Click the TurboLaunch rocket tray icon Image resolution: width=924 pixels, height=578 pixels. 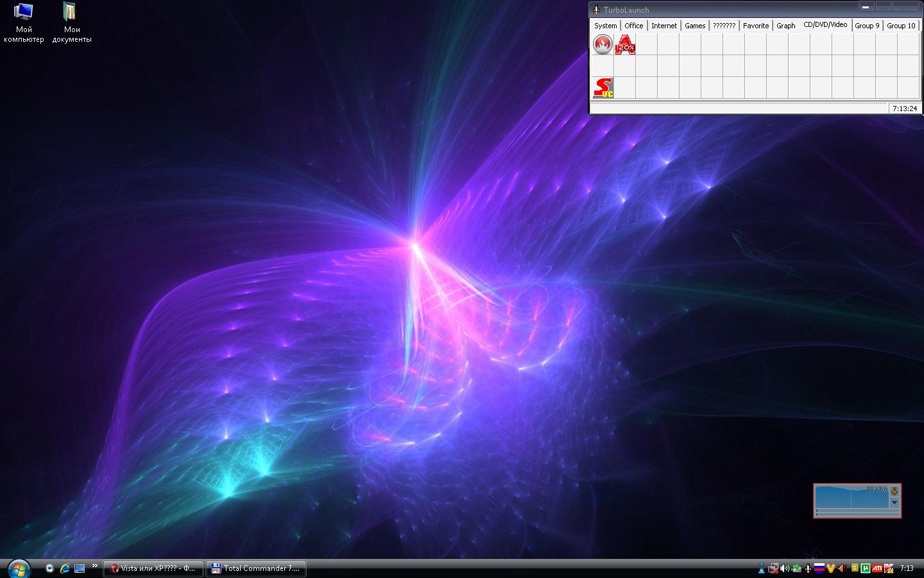point(808,568)
